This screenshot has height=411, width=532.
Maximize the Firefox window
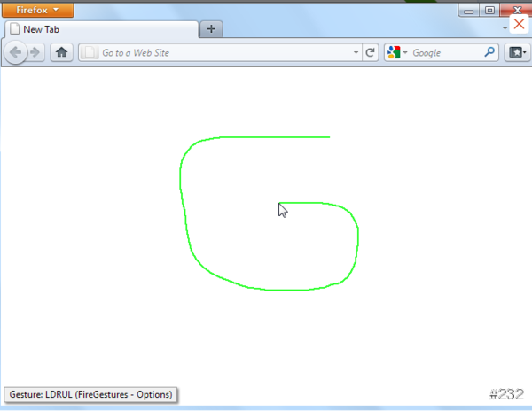pyautogui.click(x=489, y=11)
